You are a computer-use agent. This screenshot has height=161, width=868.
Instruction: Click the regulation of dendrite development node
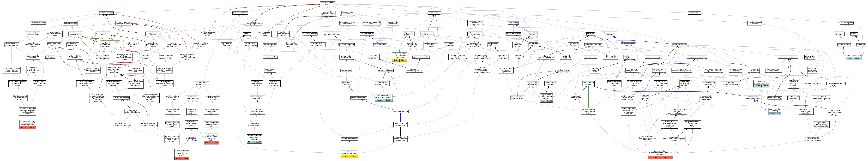pos(349,154)
